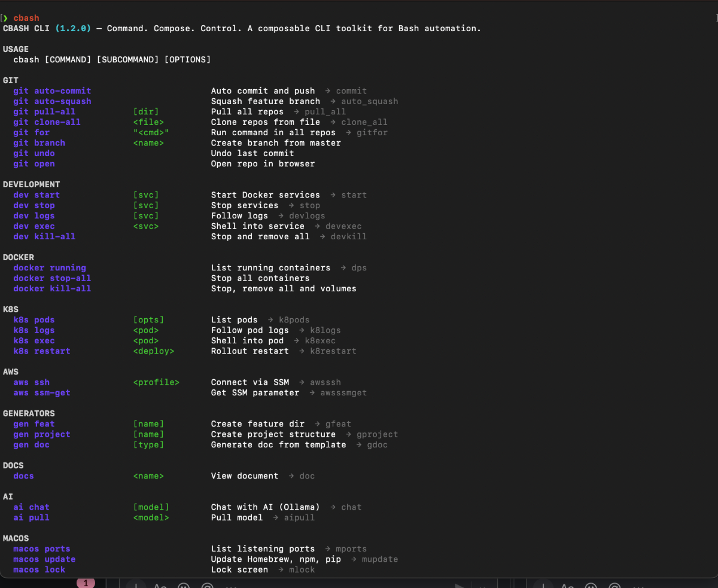
Task: Click inside the command input field
Action: [x=329, y=585]
